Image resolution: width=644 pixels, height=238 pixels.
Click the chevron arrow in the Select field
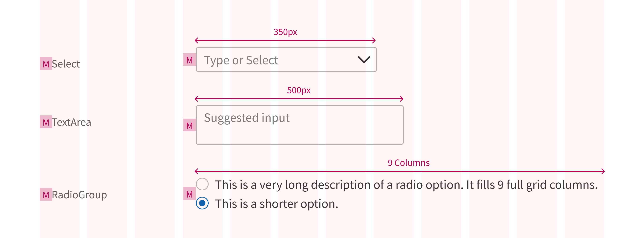click(x=364, y=59)
